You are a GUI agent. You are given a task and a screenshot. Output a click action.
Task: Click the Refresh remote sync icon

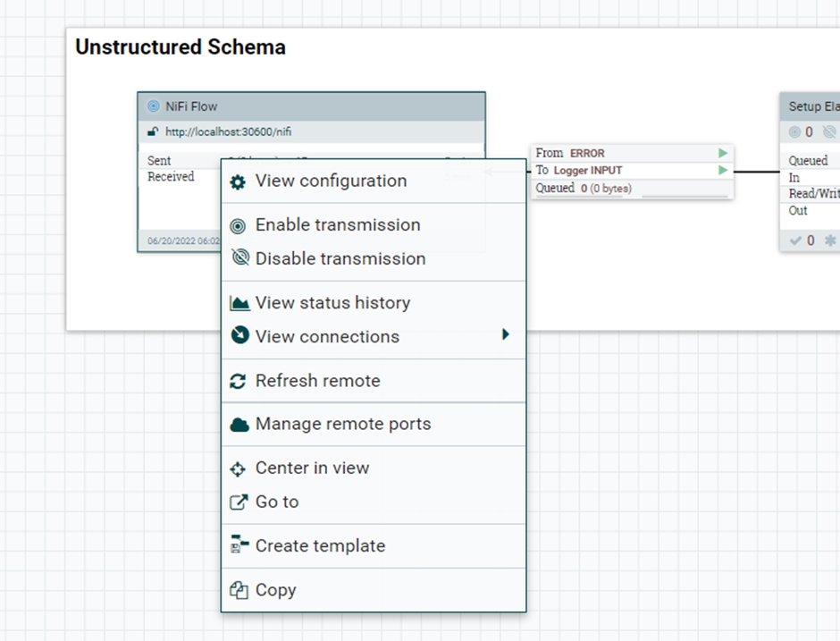(x=238, y=382)
